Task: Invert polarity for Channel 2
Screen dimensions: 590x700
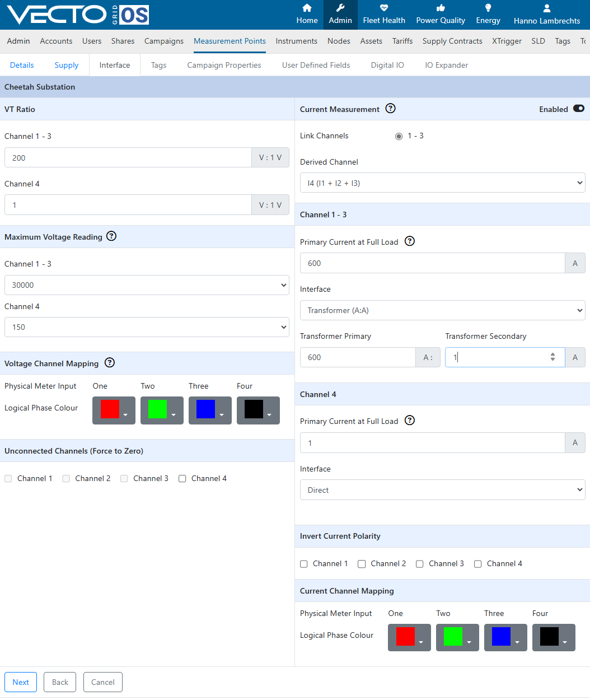Action: pos(362,564)
